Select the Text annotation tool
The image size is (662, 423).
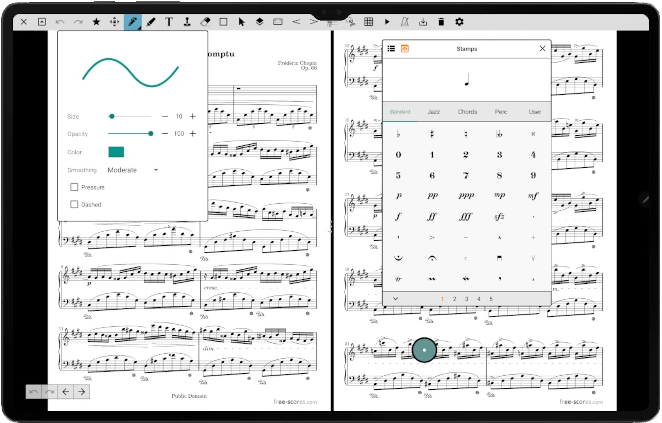168,21
